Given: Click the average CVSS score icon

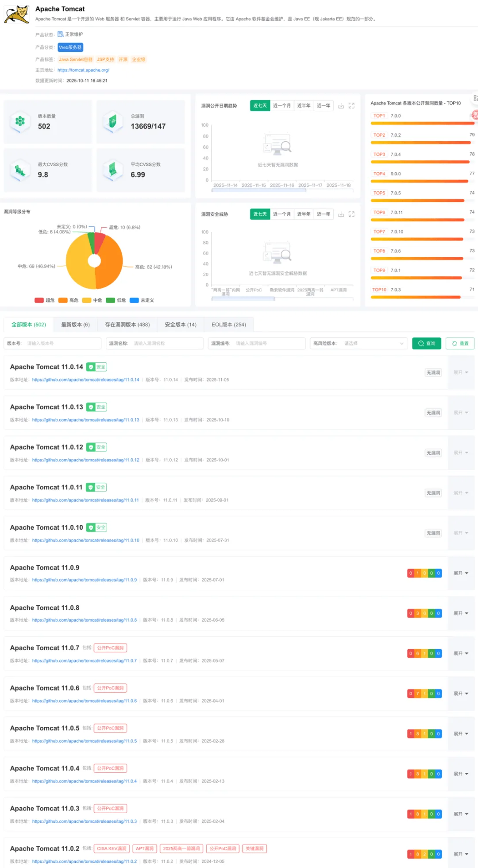Looking at the screenshot, I should click(x=113, y=170).
